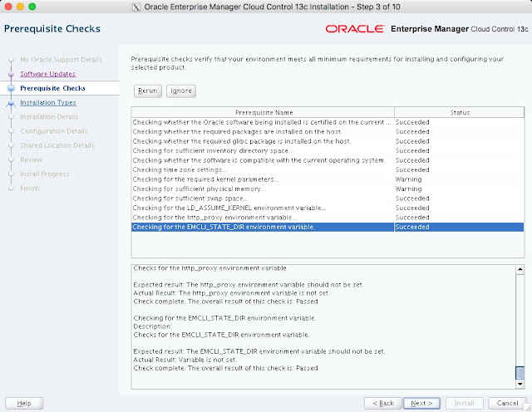The width and height of the screenshot is (532, 412).
Task: Click the Installation Types step bullet icon
Action: coord(11,103)
